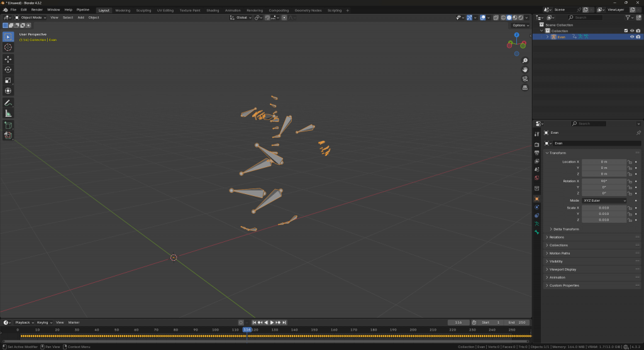Screen dimensions: 644x350
Task: Expand the Evan tree item
Action: coord(548,37)
